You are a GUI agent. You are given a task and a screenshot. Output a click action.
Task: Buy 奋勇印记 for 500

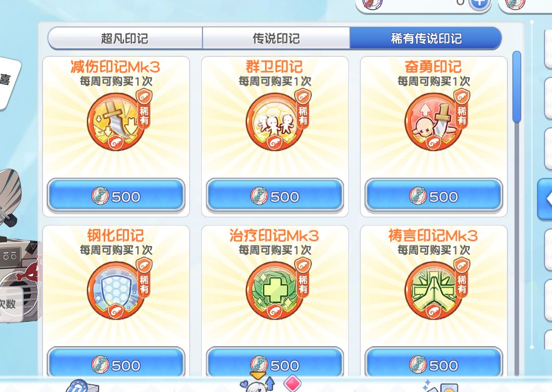click(x=434, y=196)
